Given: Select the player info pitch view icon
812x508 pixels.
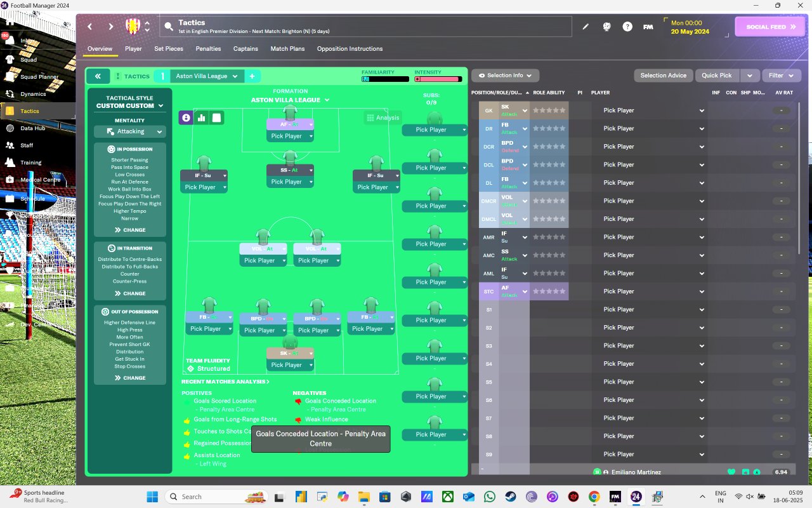Looking at the screenshot, I should [187, 117].
